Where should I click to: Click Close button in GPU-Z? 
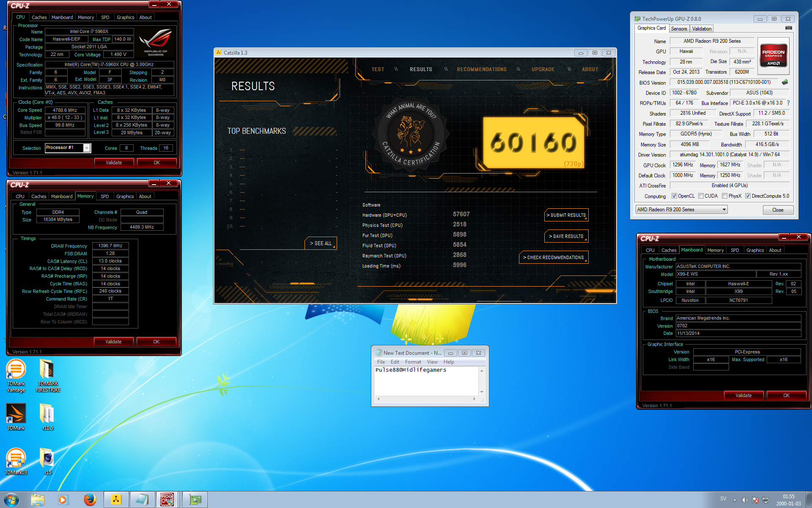[778, 210]
